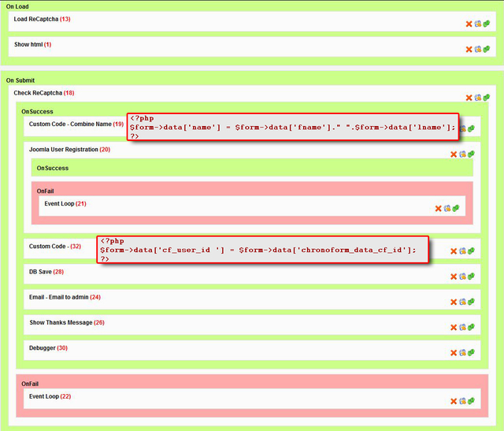Click green icon on DB Save row
The height and width of the screenshot is (431, 504).
pyautogui.click(x=471, y=277)
